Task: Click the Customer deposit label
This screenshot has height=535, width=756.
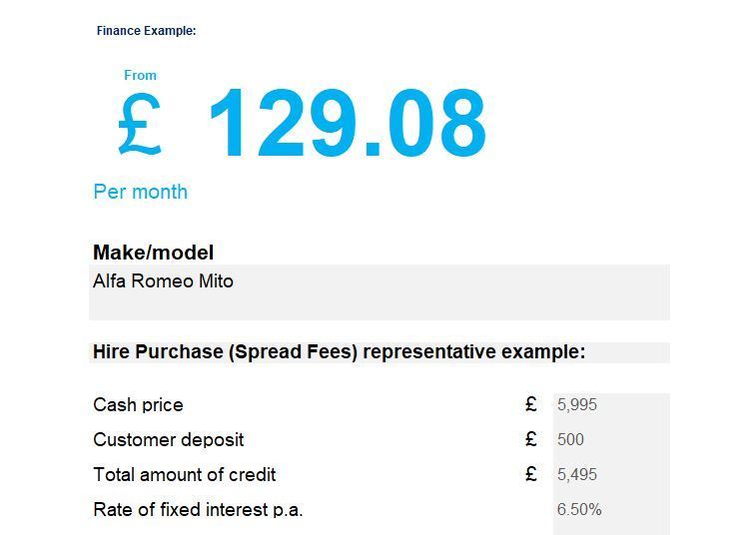Action: tap(169, 439)
